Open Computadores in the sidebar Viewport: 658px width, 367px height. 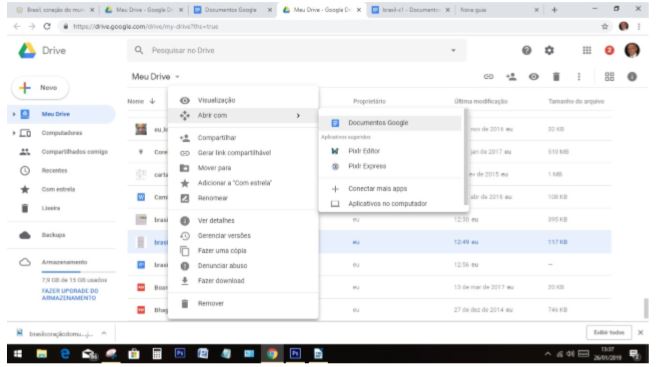(62, 133)
